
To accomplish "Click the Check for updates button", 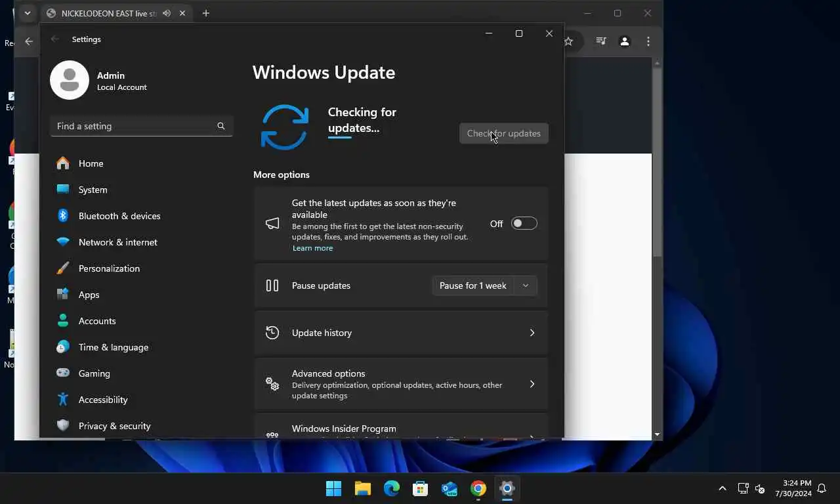I will 504,133.
